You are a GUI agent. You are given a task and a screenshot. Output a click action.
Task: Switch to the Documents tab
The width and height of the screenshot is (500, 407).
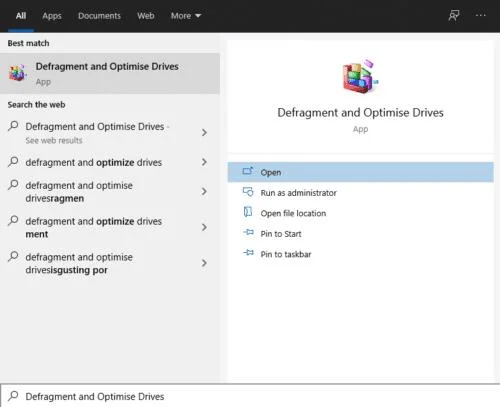coord(99,16)
